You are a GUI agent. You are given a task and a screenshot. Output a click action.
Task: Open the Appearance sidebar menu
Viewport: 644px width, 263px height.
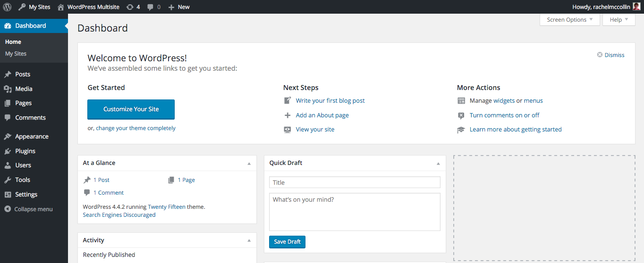pos(32,137)
